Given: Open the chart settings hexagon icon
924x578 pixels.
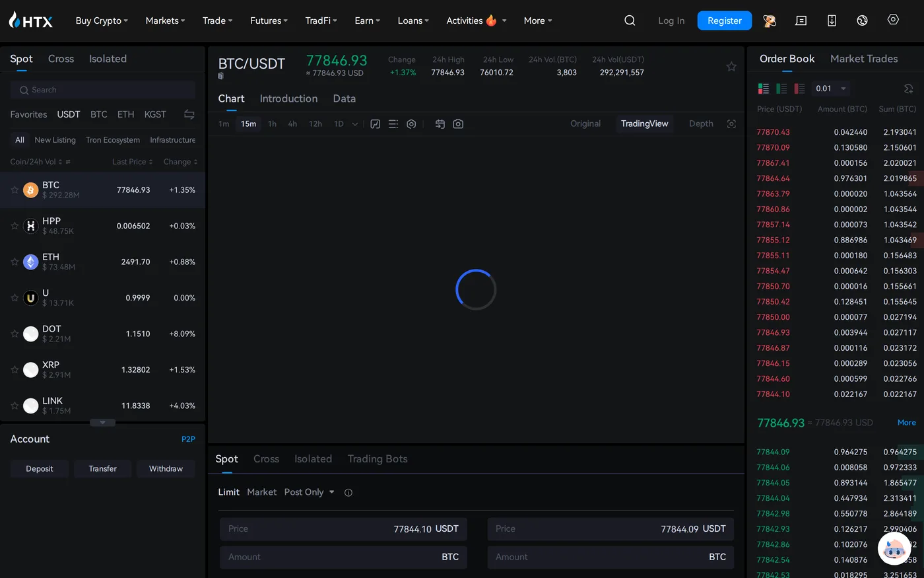Looking at the screenshot, I should click(411, 124).
